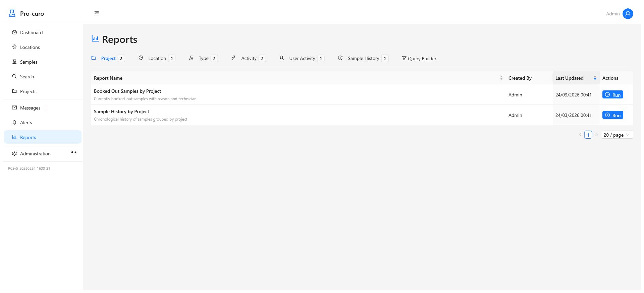
Task: Click the bar chart icon beside Reports heading
Action: 95,39
